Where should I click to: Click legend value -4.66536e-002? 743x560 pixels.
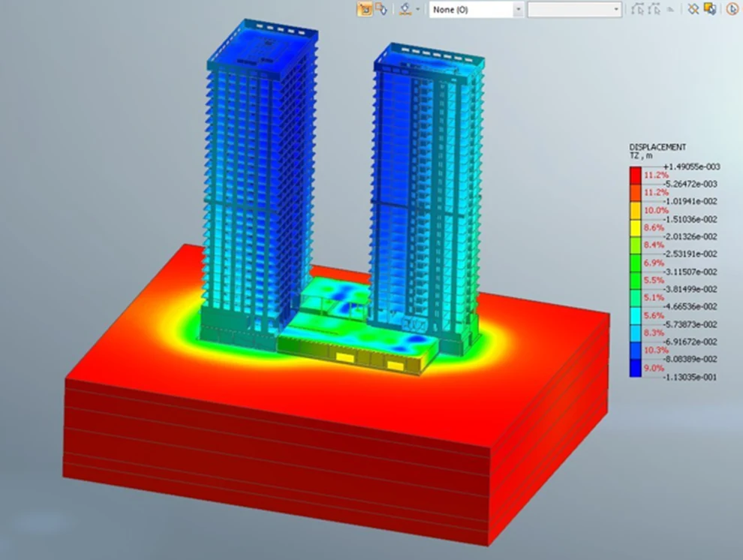(690, 306)
